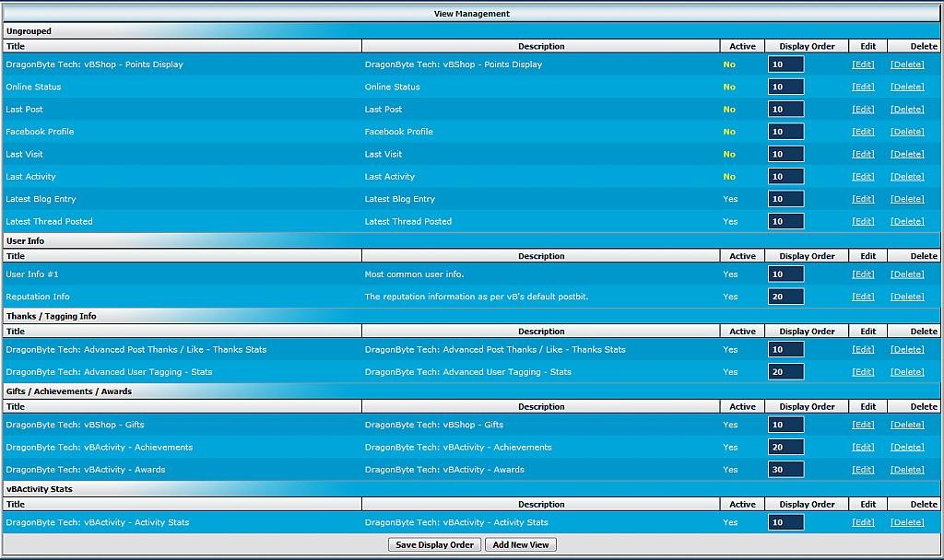
Task: Delete the vBActivity - Activity Stats view
Action: point(907,522)
